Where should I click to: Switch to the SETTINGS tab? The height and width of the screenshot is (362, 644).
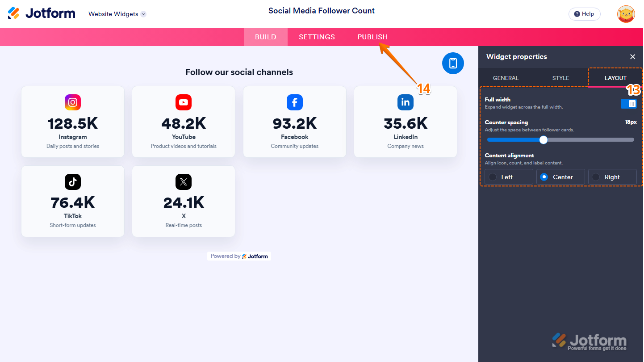(x=317, y=37)
